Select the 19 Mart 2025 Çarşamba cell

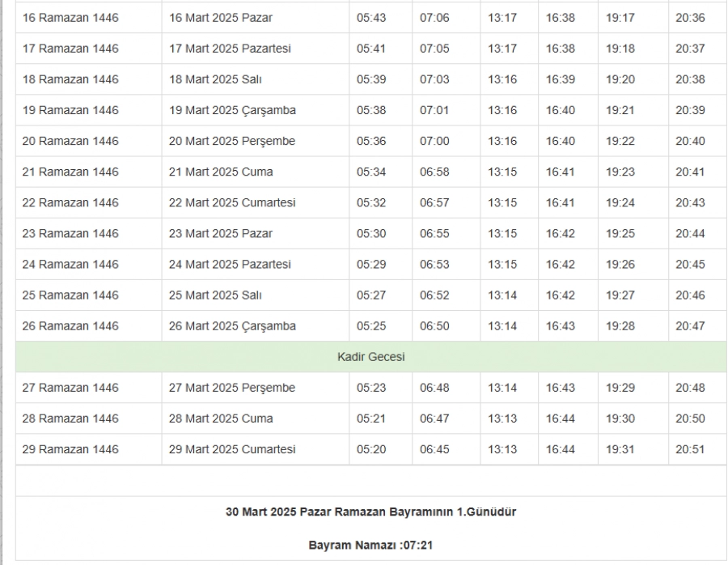232,110
